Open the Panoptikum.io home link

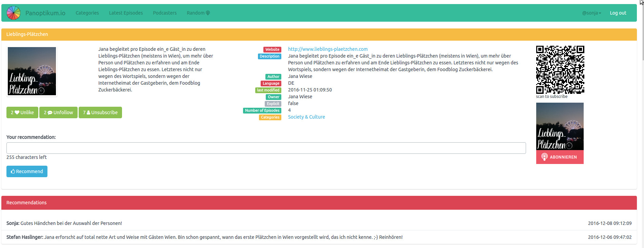(x=45, y=13)
